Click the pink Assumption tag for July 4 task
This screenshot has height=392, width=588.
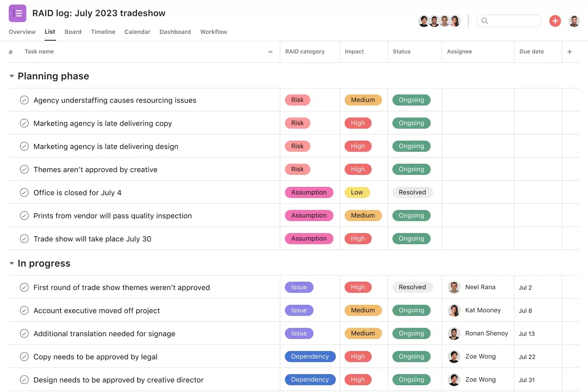(309, 192)
